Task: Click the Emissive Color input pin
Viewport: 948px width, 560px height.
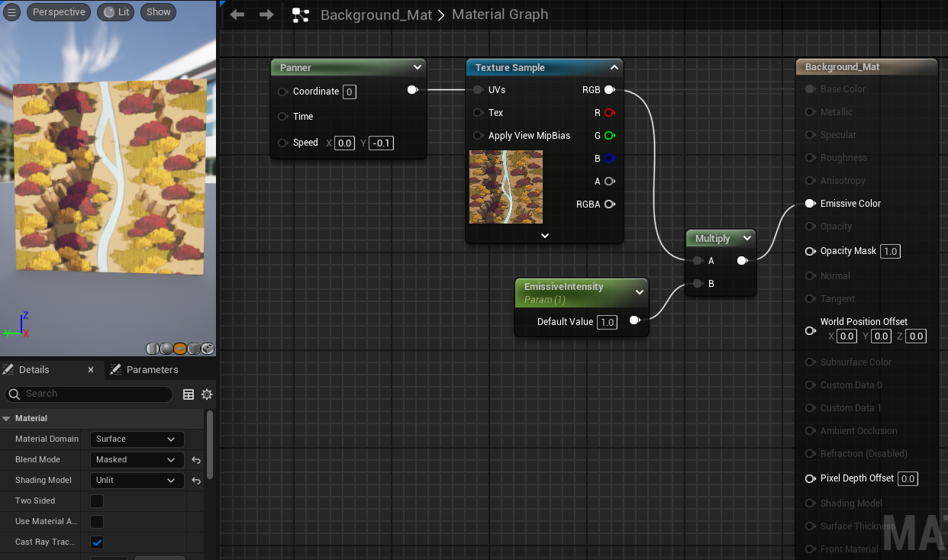Action: click(810, 204)
